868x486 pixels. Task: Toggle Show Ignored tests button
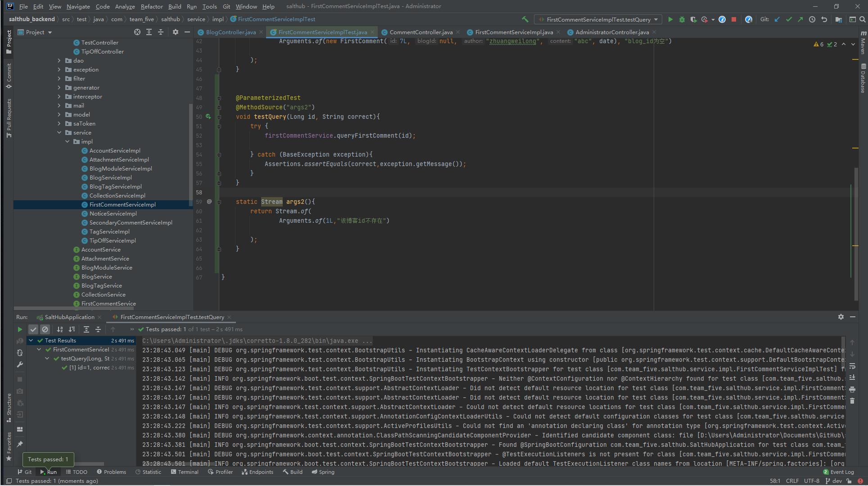[x=45, y=329]
